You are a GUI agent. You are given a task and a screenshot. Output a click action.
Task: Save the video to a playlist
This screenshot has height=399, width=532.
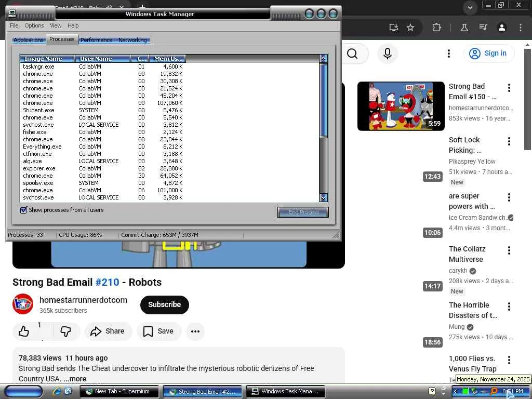(x=159, y=331)
